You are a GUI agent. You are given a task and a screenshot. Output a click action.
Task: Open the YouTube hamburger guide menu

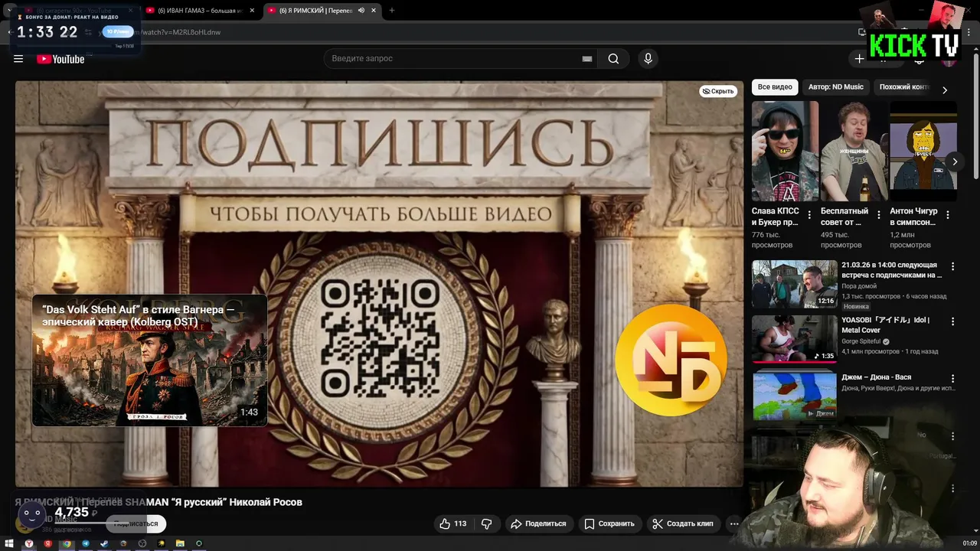[x=18, y=59]
